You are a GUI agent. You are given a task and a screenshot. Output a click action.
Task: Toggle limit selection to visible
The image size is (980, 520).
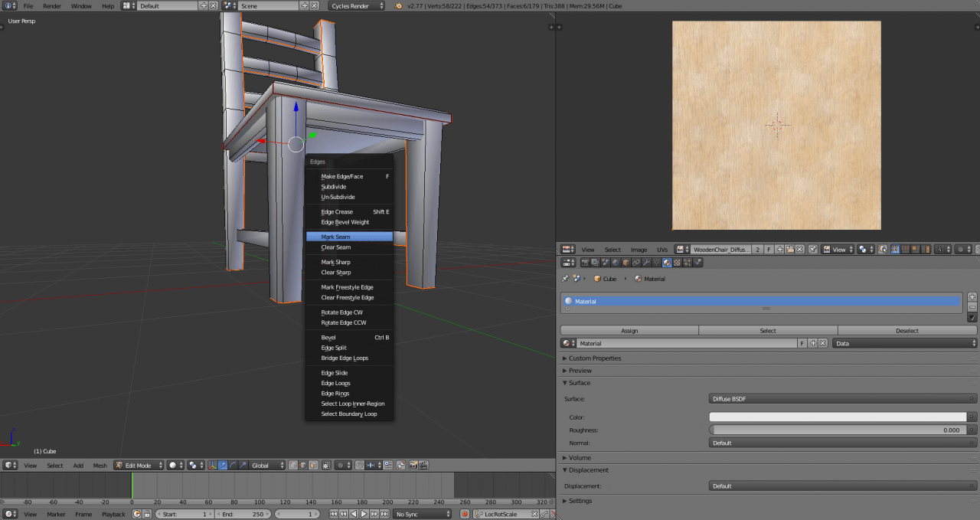(327, 465)
